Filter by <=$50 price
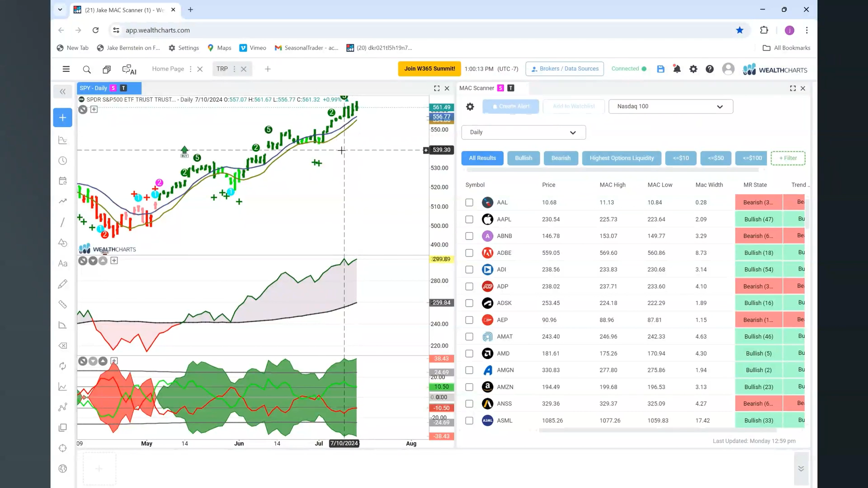This screenshot has width=868, height=488. point(716,158)
